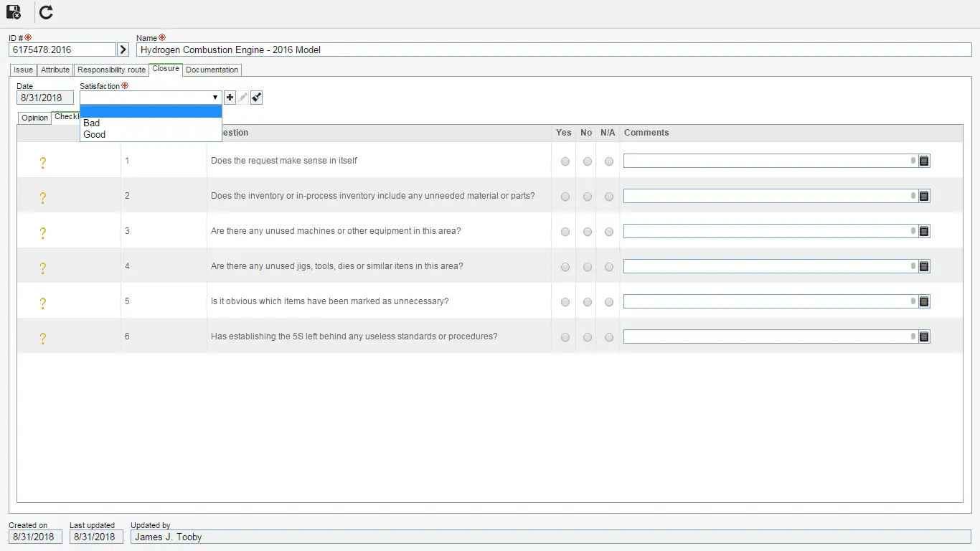
Task: Select Good from the Satisfaction dropdown
Action: pyautogui.click(x=95, y=134)
